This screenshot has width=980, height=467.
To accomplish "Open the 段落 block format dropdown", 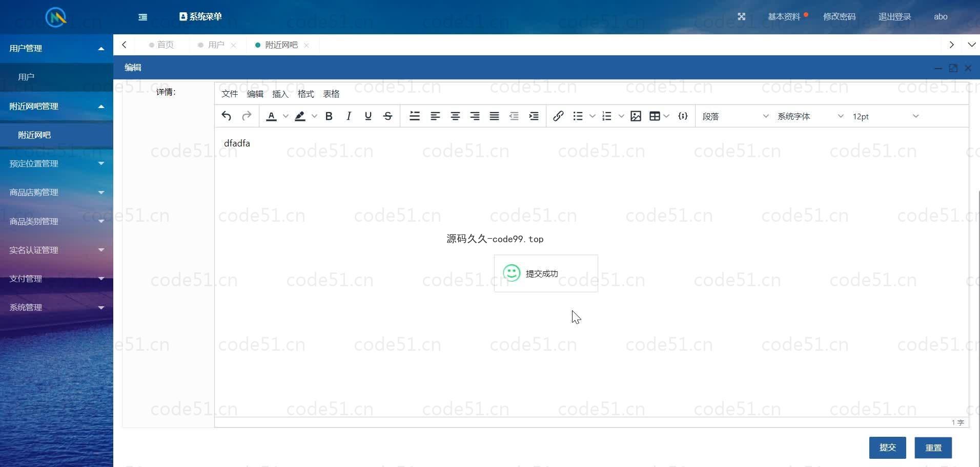I will coord(736,116).
